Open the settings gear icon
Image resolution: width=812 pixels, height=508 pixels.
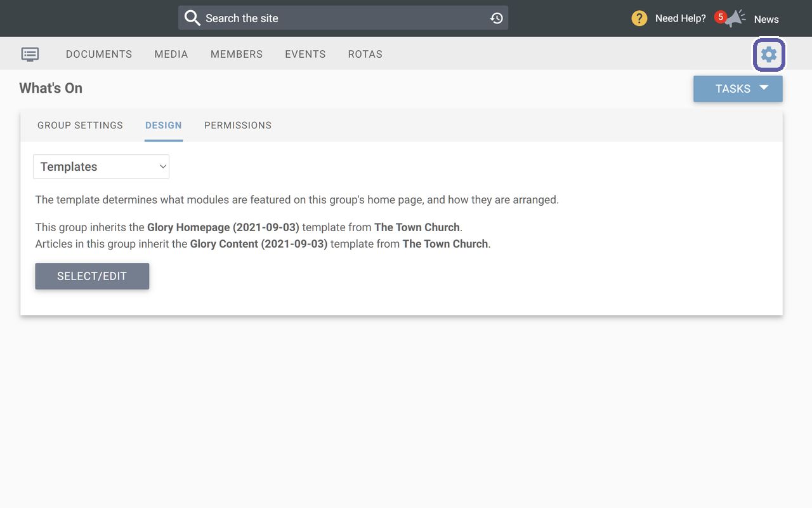coord(769,55)
